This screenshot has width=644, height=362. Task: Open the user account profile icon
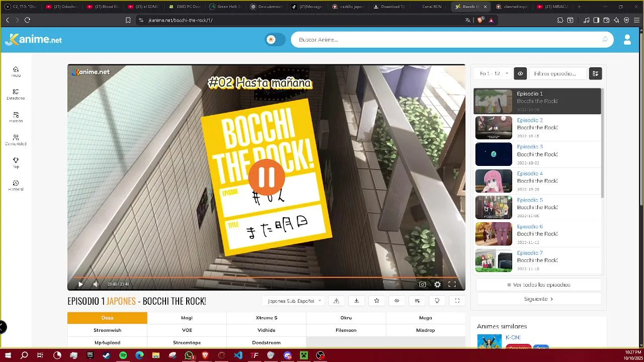tap(627, 40)
